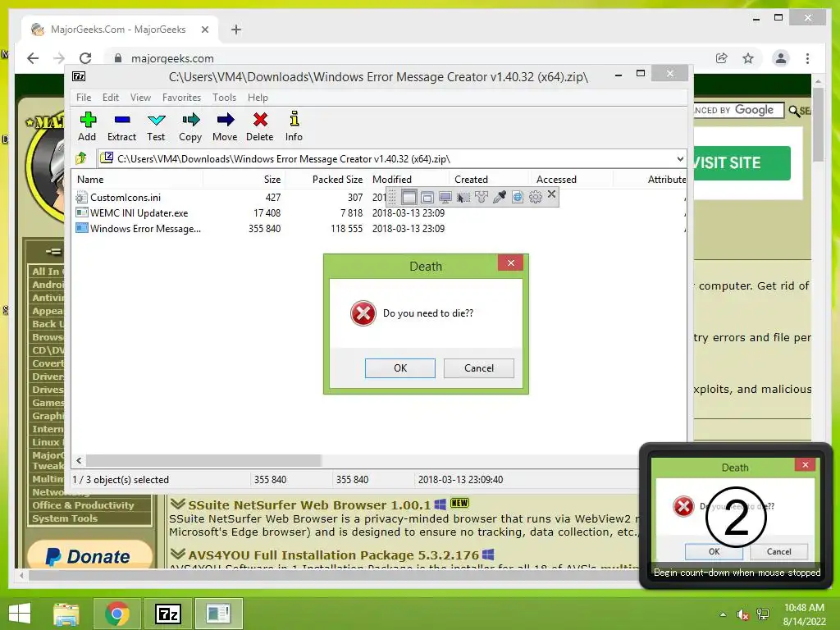
Task: Click the green Add icon in 7-Zip
Action: click(x=88, y=120)
